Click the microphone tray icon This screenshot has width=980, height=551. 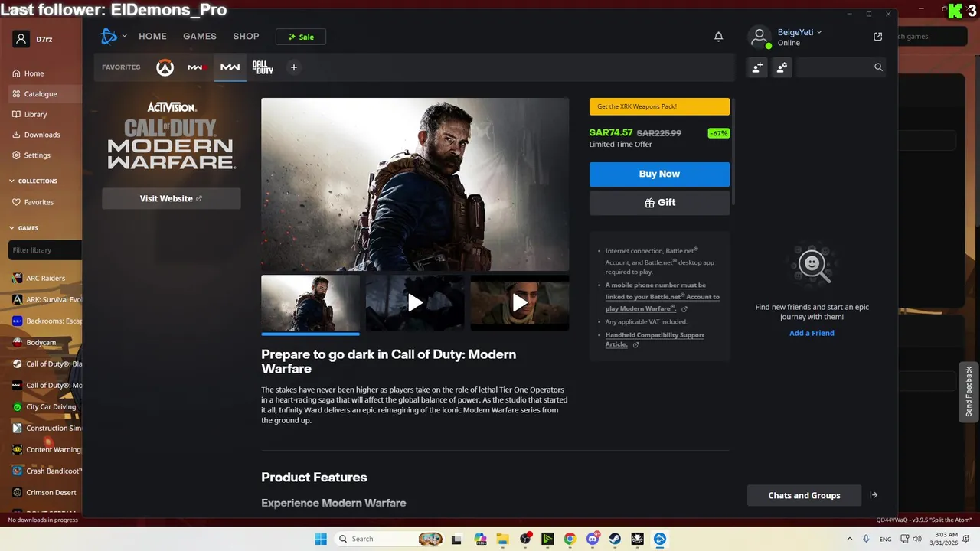867,539
